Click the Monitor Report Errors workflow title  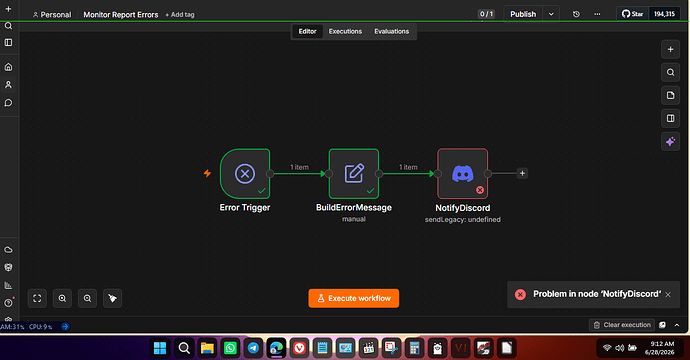coord(121,15)
